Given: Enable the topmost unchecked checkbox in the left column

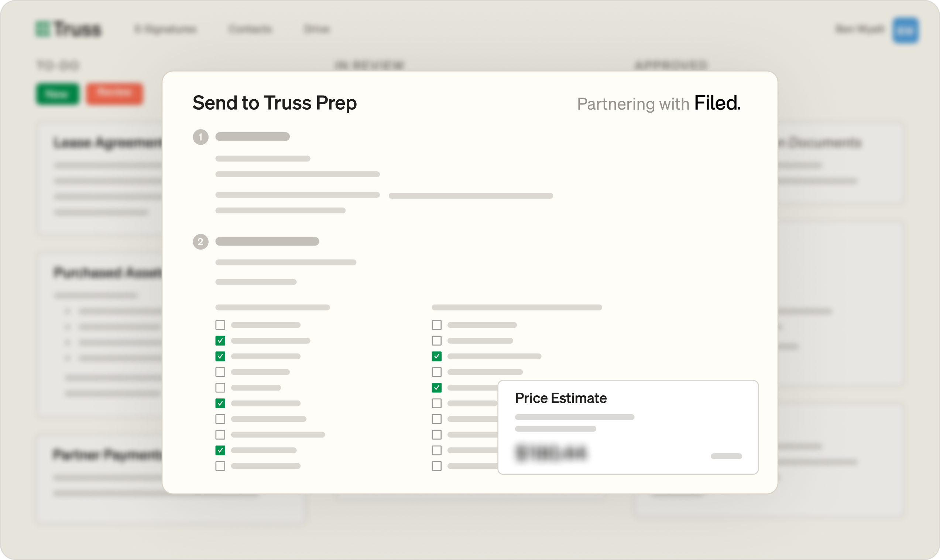Looking at the screenshot, I should pos(220,325).
